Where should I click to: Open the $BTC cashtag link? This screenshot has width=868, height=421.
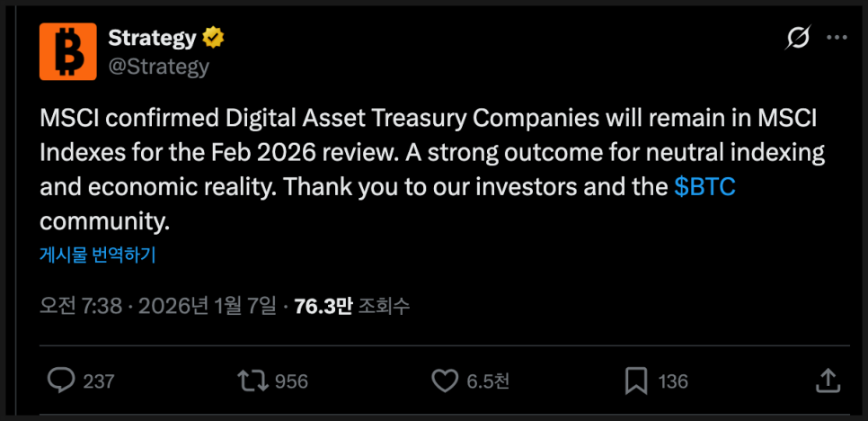coord(705,187)
